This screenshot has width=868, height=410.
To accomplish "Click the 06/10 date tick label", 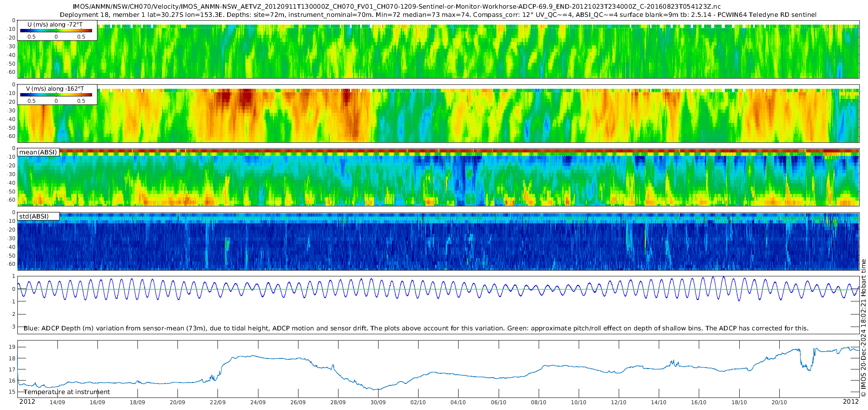I will point(499,402).
